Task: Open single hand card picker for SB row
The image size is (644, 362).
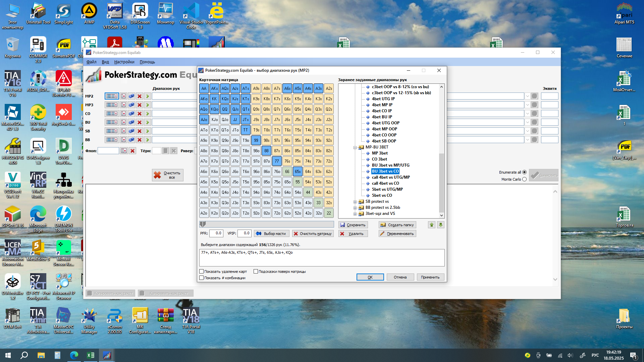Action: 123,131
